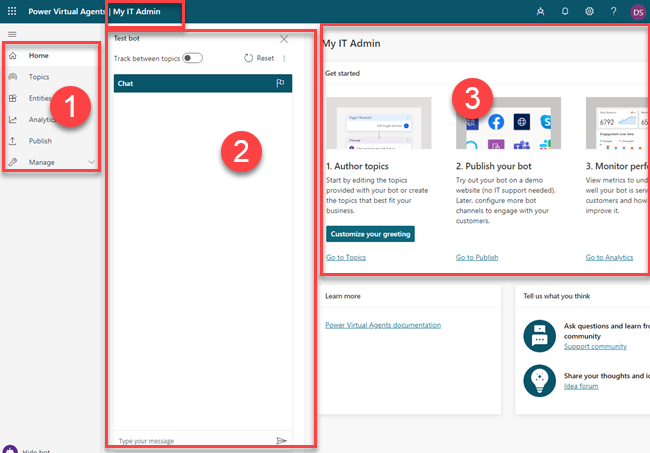The height and width of the screenshot is (453, 650).
Task: Click the '1. Author topics' heading
Action: pos(357,166)
